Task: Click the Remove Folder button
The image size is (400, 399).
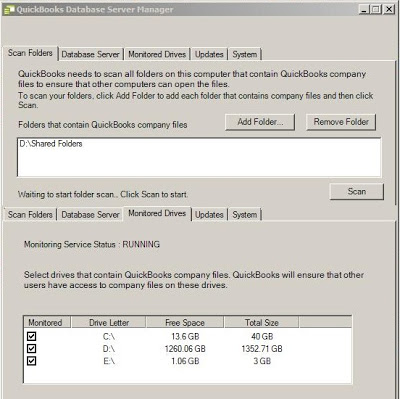Action: [x=341, y=122]
